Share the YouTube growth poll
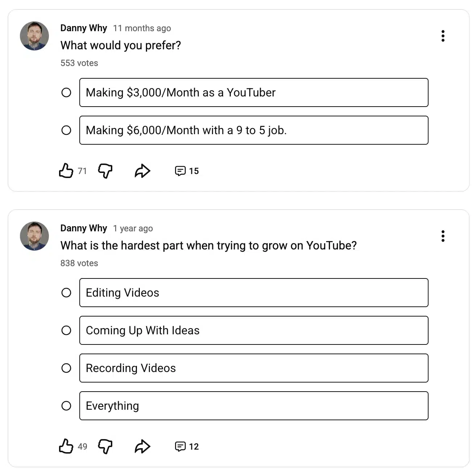The image size is (476, 475). click(x=142, y=446)
